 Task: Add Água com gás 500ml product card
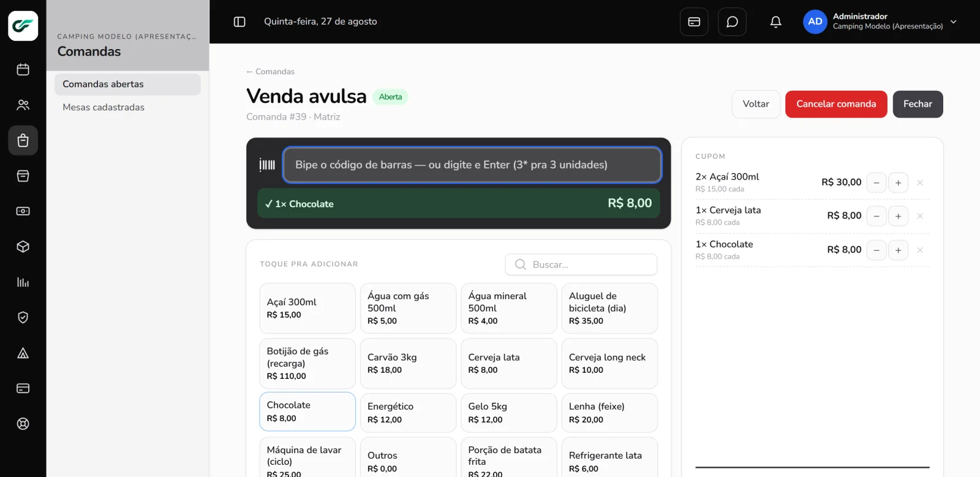tap(408, 308)
